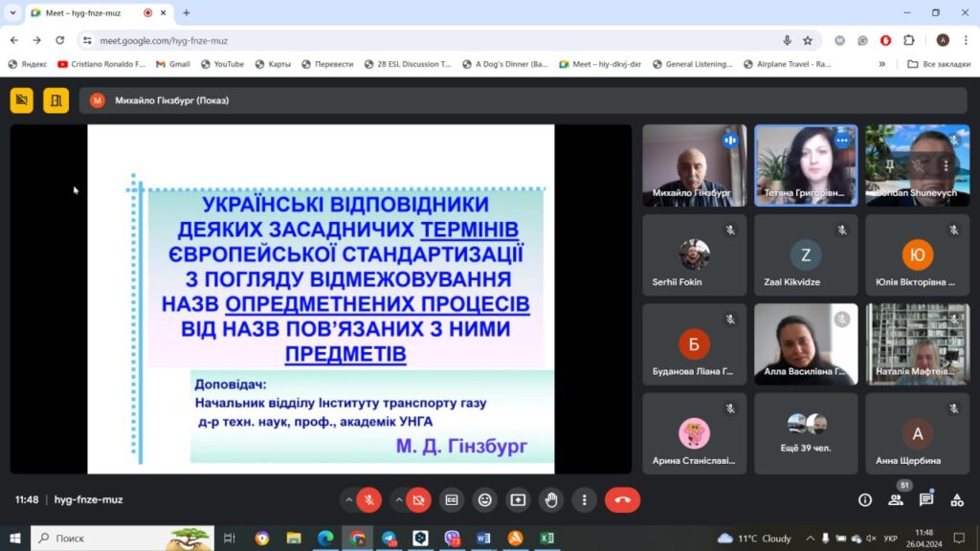Open the chat with everyone panel
The image size is (980, 551).
point(926,499)
